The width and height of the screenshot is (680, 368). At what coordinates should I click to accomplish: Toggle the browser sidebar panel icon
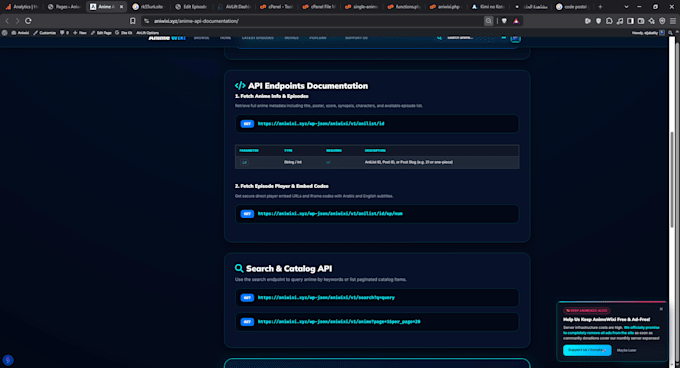[630, 21]
